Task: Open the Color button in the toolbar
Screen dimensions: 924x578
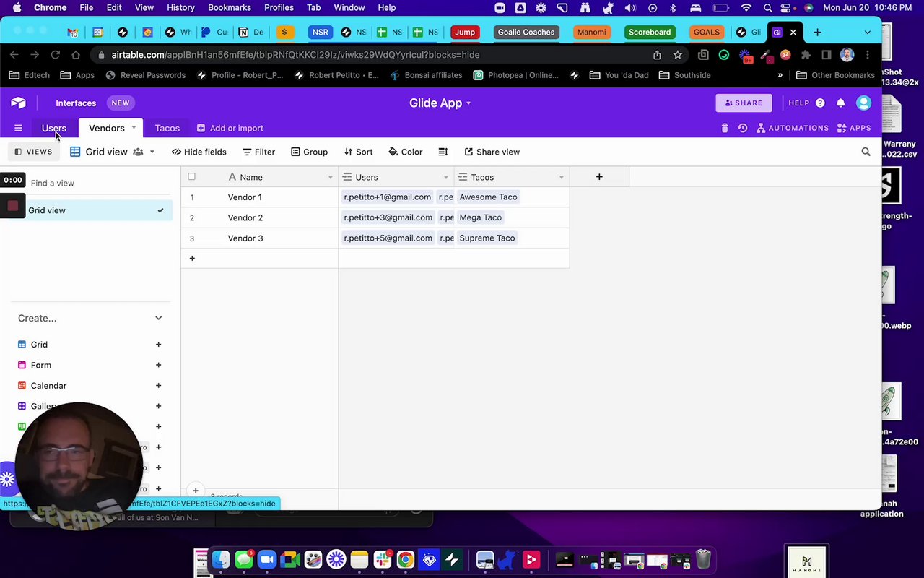Action: click(x=406, y=152)
